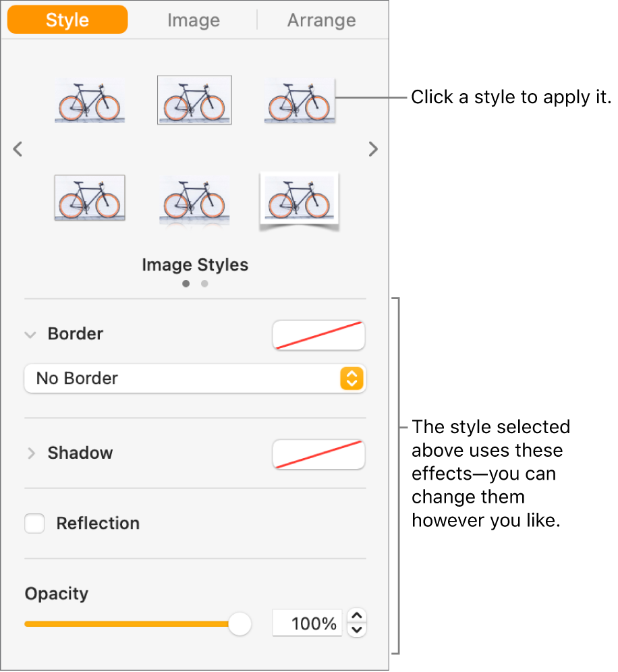
Task: Expand the Shadow section
Action: pos(30,453)
